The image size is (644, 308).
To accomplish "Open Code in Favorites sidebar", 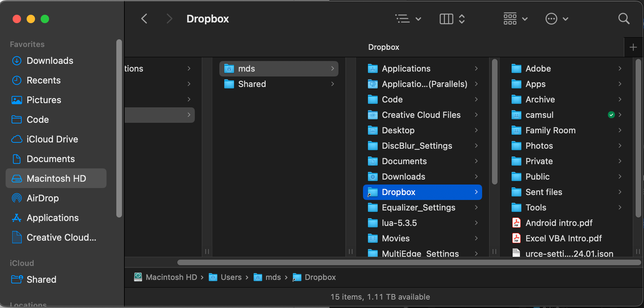I will pos(56,120).
